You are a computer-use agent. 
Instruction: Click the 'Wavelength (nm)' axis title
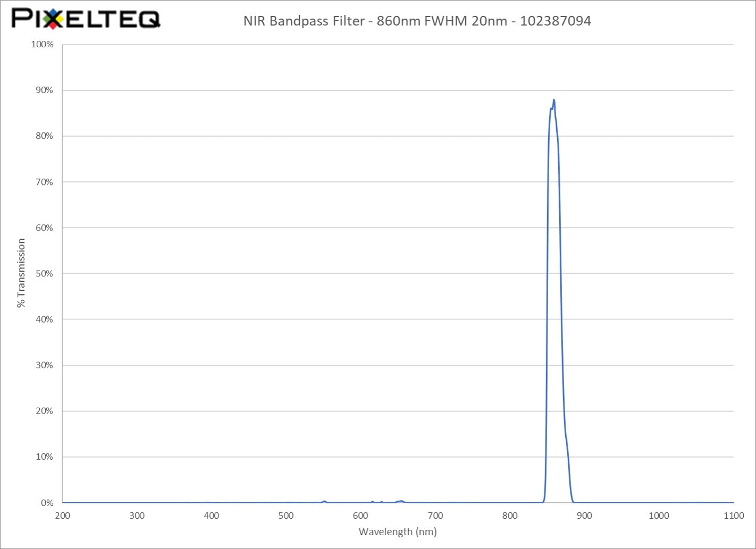pos(398,531)
